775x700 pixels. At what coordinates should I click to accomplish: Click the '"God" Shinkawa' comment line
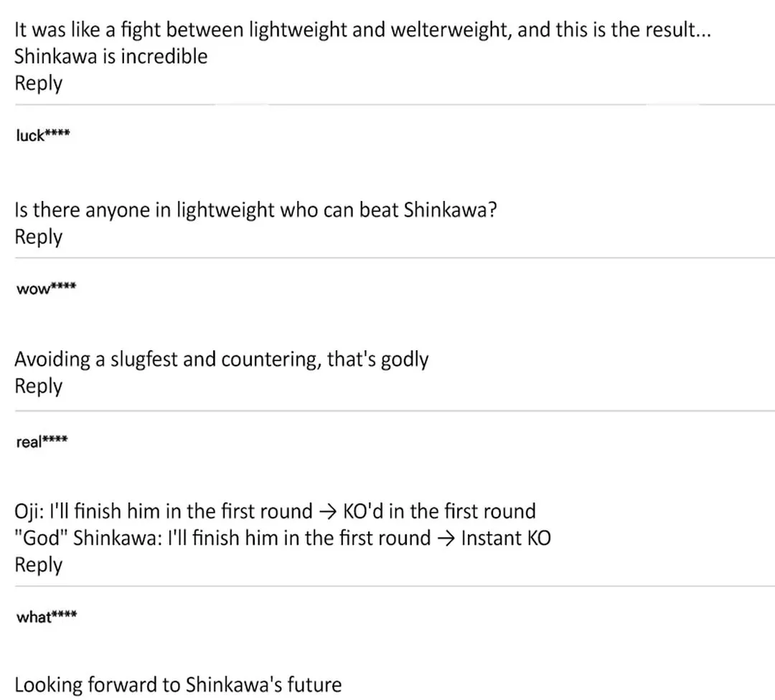(283, 538)
